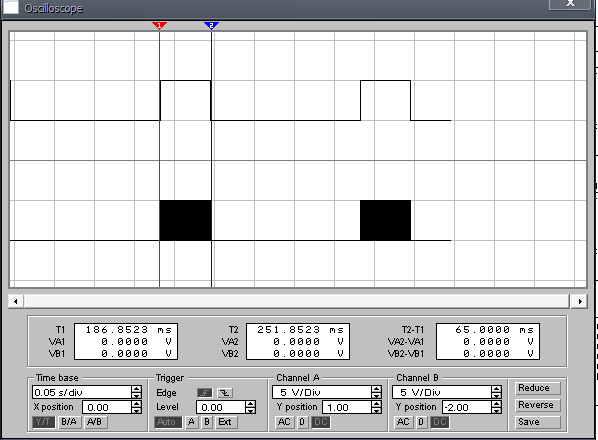This screenshot has width=598, height=440.
Task: Increase Channel A volts per division
Action: (376, 389)
